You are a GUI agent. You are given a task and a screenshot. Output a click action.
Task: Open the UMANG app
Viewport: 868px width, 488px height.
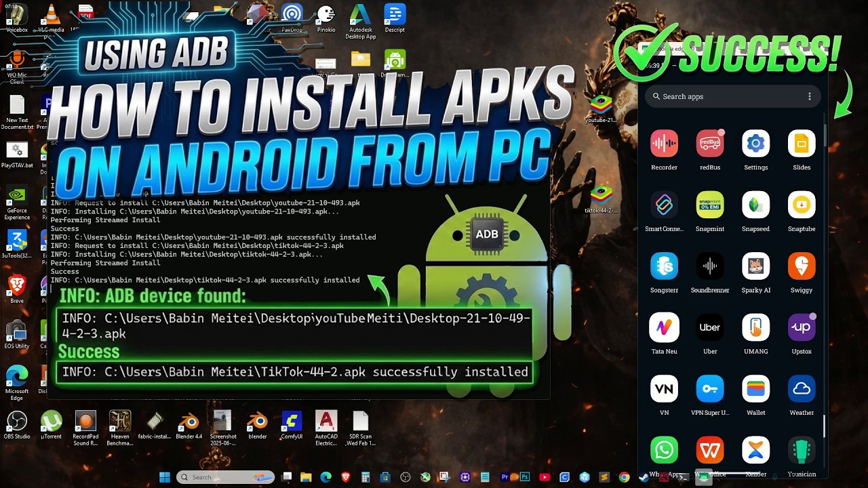[755, 327]
